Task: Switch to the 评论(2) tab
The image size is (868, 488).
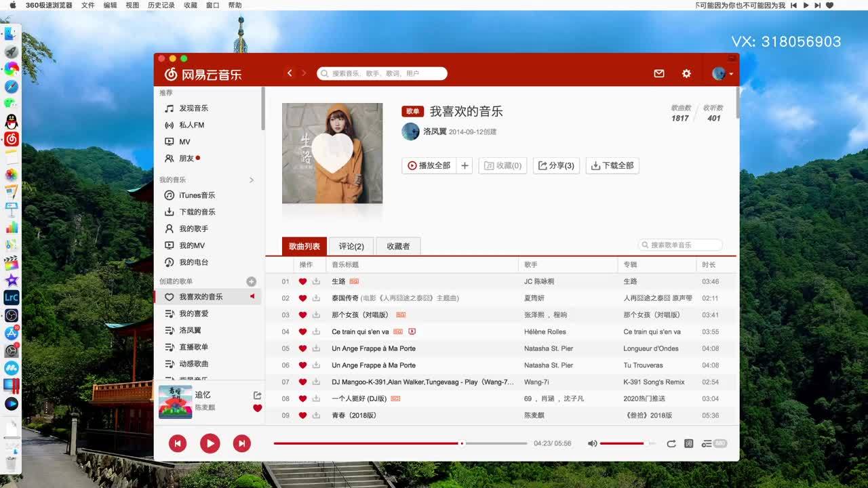Action: click(x=351, y=246)
